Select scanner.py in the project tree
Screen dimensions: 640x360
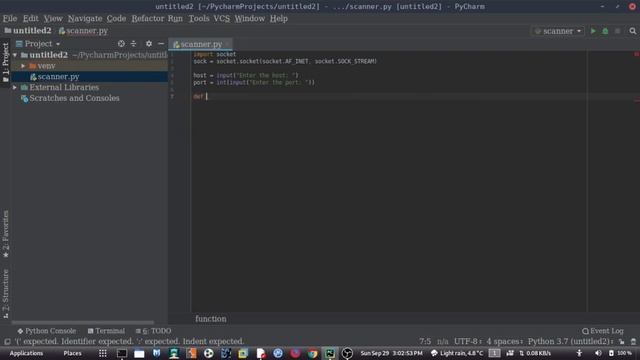pyautogui.click(x=54, y=77)
